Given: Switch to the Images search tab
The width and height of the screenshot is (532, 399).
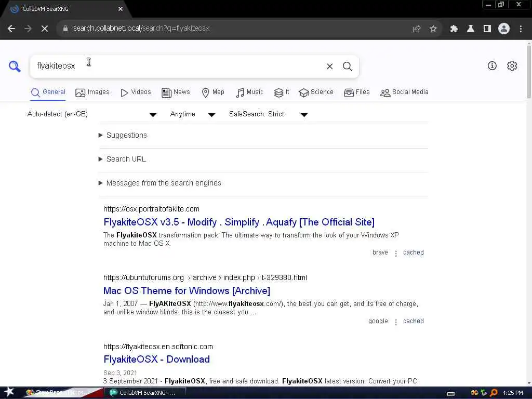Looking at the screenshot, I should point(92,92).
